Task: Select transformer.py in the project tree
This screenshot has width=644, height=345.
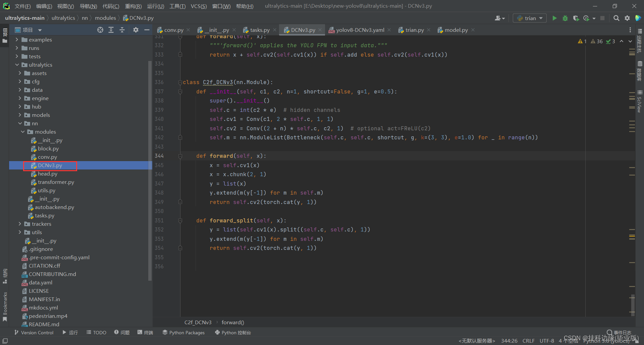Action: [x=56, y=182]
